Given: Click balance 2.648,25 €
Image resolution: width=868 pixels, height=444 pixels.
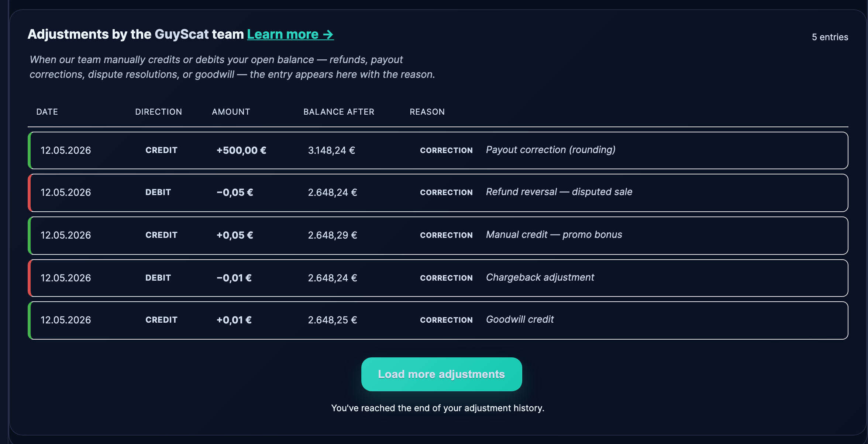Looking at the screenshot, I should (333, 320).
